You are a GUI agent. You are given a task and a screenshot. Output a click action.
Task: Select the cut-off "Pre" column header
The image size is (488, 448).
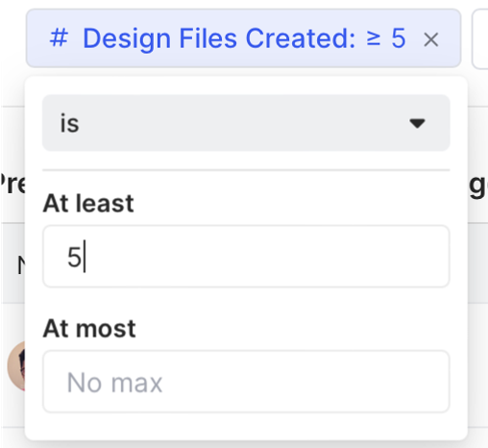[12, 184]
